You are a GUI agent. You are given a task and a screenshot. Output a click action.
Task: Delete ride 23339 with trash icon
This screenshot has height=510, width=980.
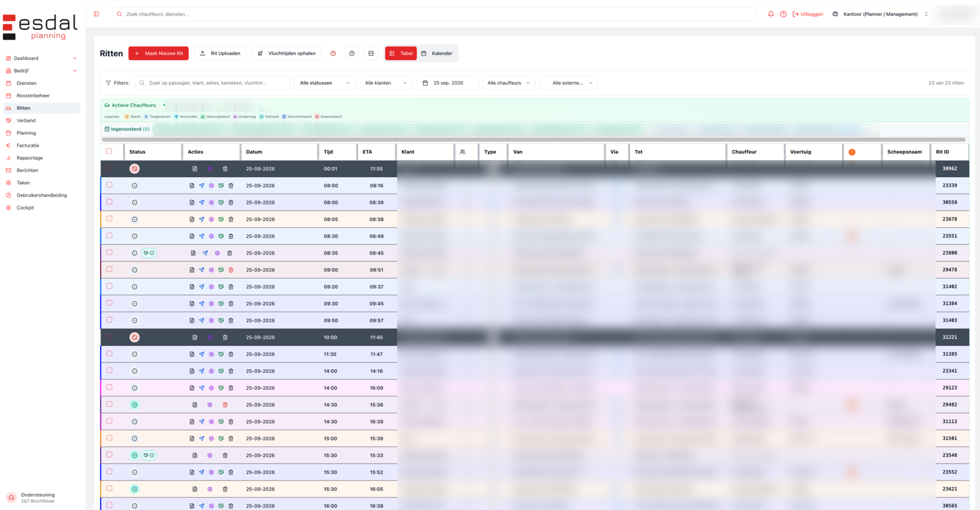coord(231,186)
